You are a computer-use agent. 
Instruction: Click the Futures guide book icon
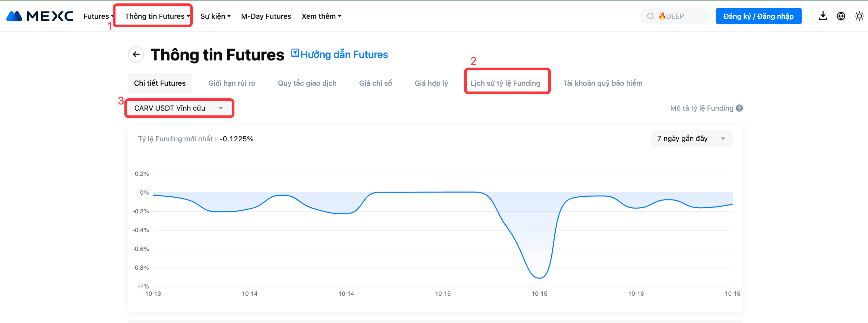coord(295,53)
